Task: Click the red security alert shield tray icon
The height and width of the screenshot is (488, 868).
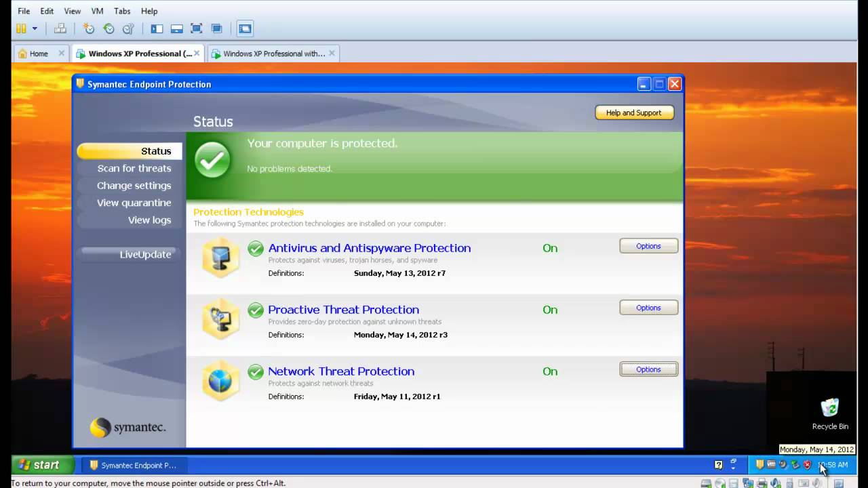Action: [807, 464]
